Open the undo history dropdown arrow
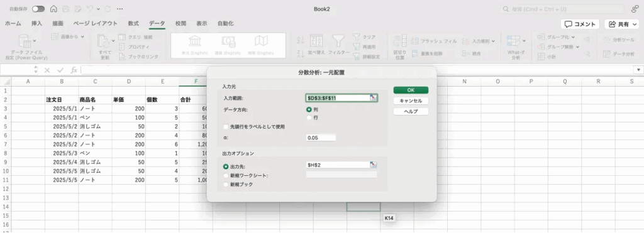The width and height of the screenshot is (644, 233). tap(97, 9)
